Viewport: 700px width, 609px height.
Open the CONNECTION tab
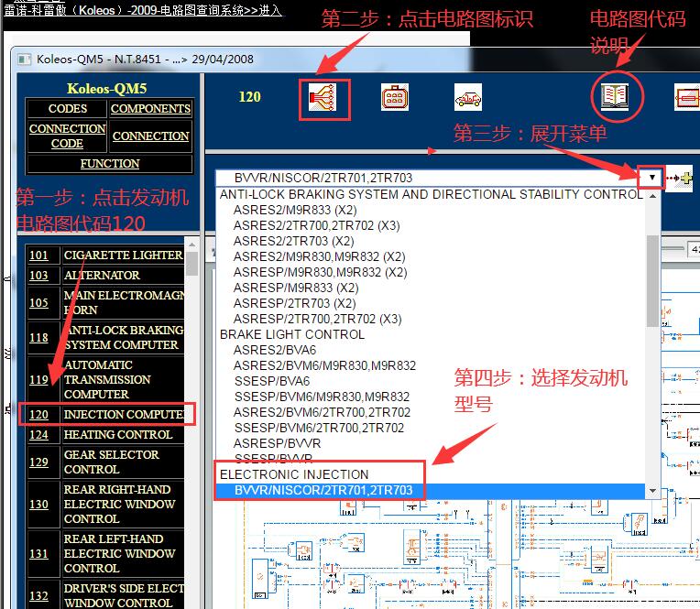tap(150, 136)
